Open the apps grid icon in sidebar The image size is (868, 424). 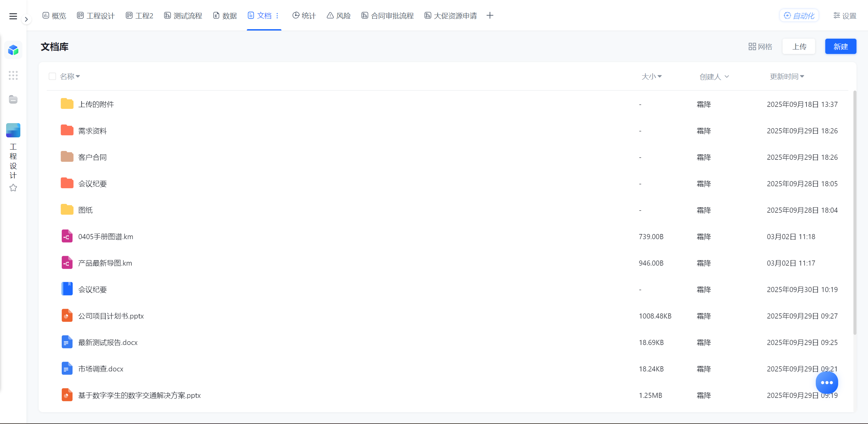[13, 75]
